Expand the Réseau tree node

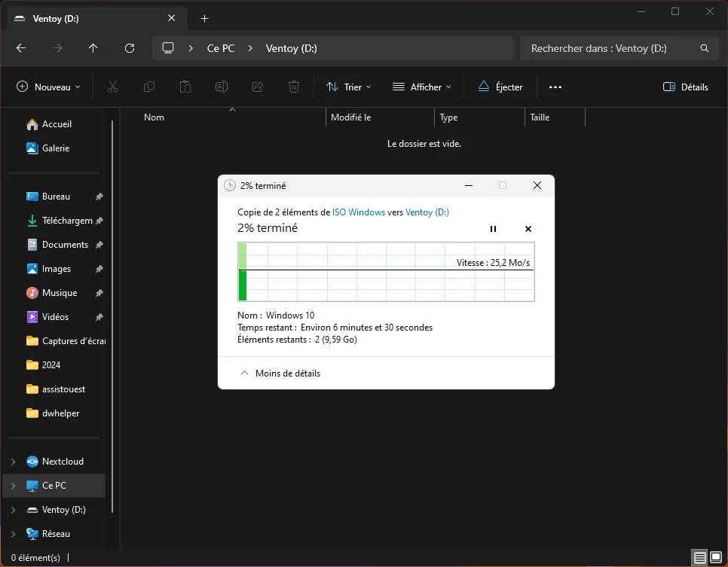click(x=13, y=534)
